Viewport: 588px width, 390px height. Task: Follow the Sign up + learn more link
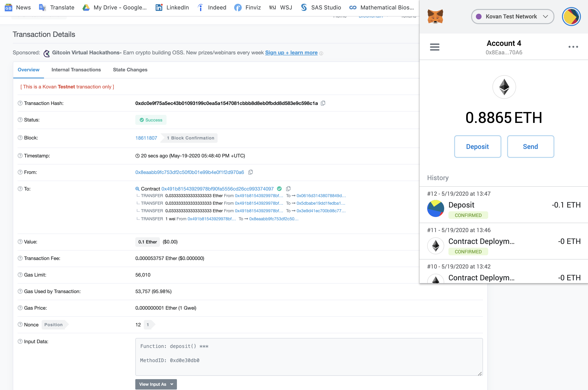point(291,52)
